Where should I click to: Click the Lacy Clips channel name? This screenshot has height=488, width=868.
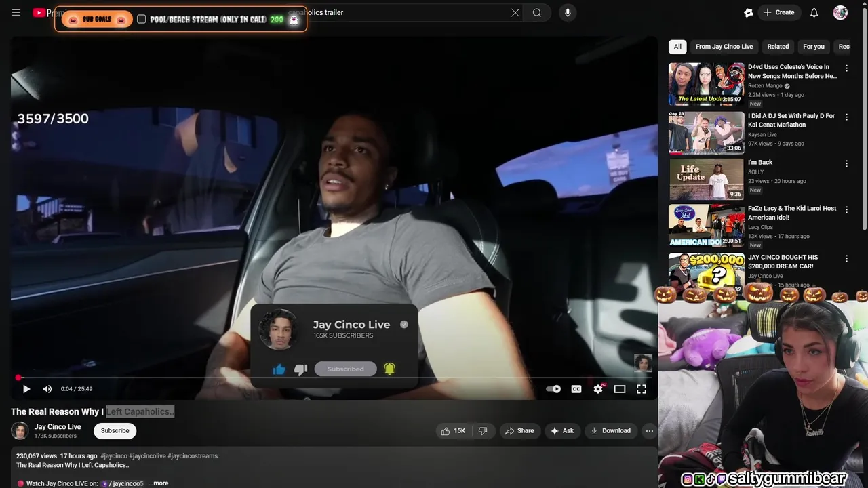[760, 227]
